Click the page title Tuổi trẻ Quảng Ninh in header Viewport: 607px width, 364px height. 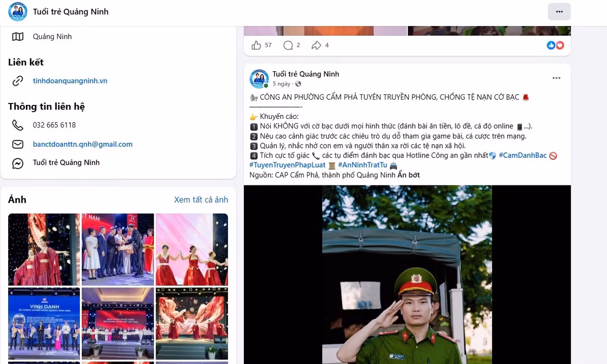pos(71,12)
